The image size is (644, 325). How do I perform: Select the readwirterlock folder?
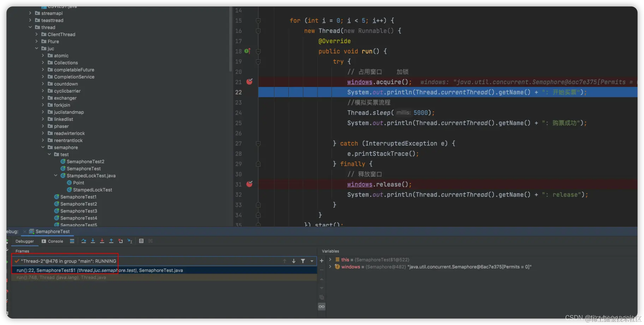pyautogui.click(x=69, y=133)
